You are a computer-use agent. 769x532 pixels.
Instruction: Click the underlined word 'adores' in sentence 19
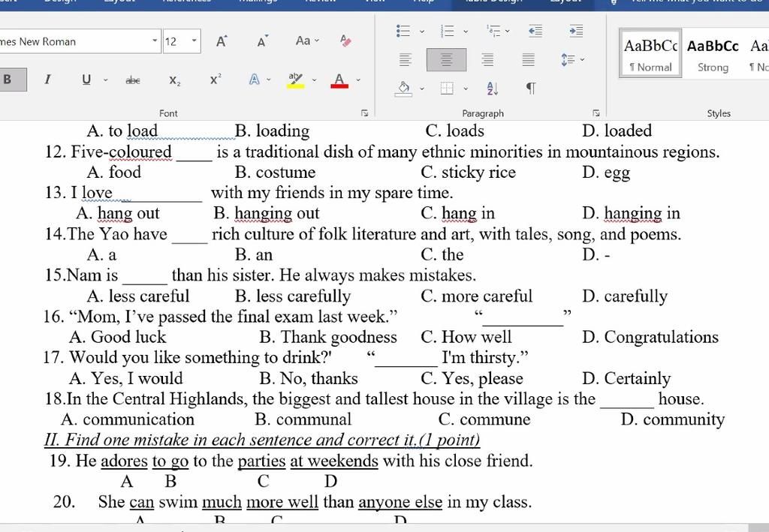[x=124, y=461]
